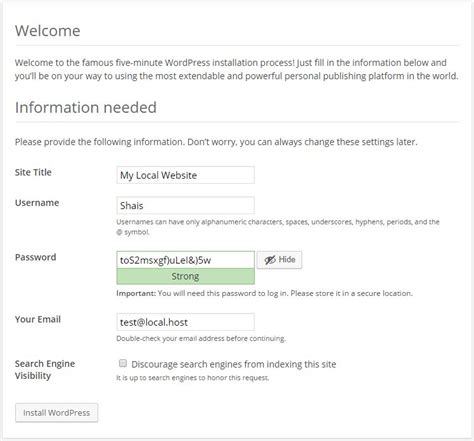
Task: Click the Site Title label
Action: [x=33, y=172]
